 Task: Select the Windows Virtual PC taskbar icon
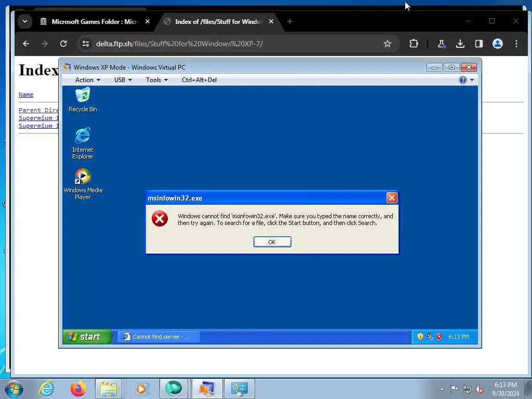pyautogui.click(x=207, y=389)
